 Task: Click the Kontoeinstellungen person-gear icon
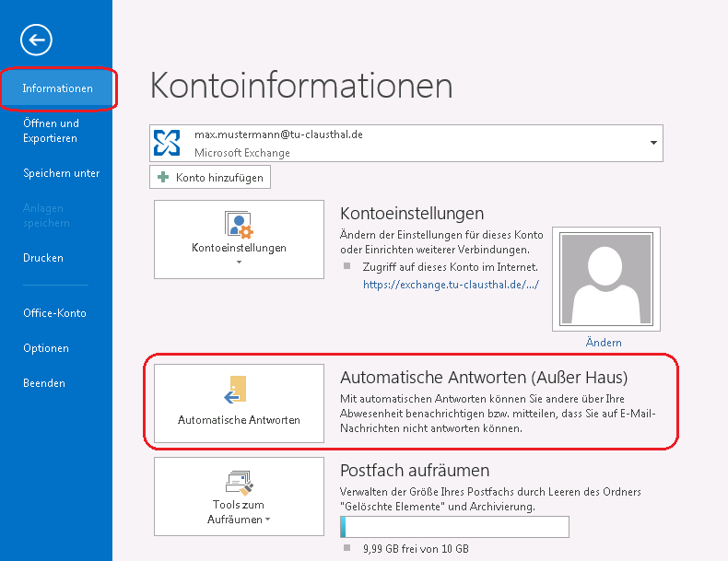[239, 225]
